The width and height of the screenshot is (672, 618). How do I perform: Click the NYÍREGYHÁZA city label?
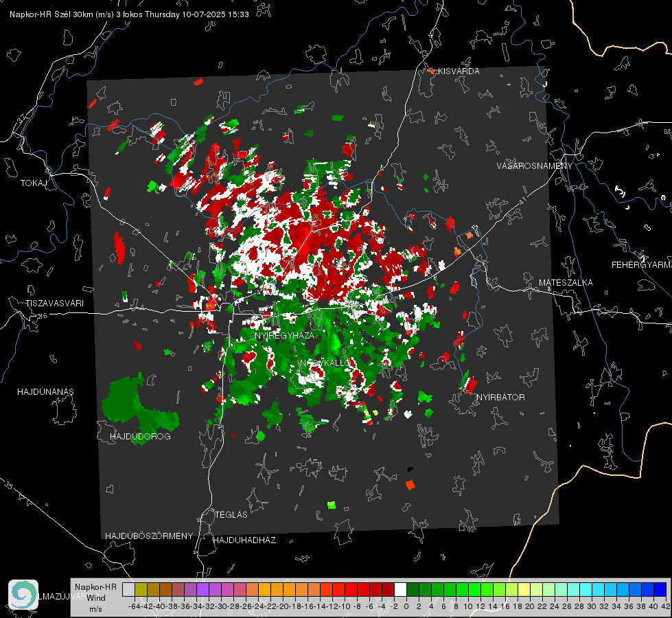(285, 335)
